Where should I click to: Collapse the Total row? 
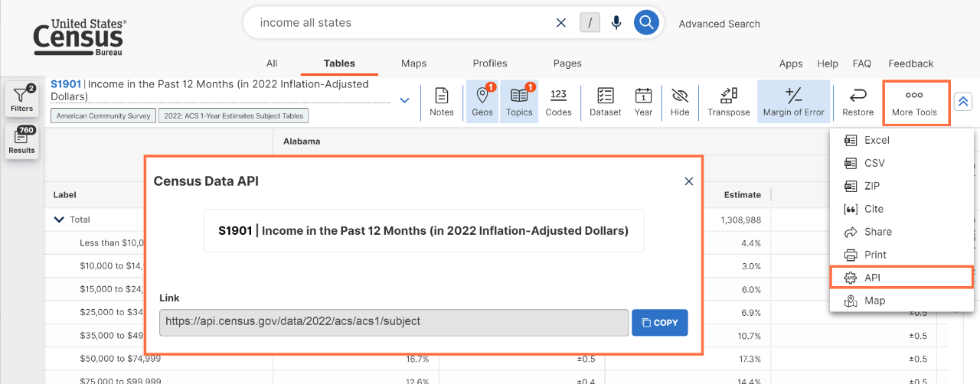(x=59, y=220)
